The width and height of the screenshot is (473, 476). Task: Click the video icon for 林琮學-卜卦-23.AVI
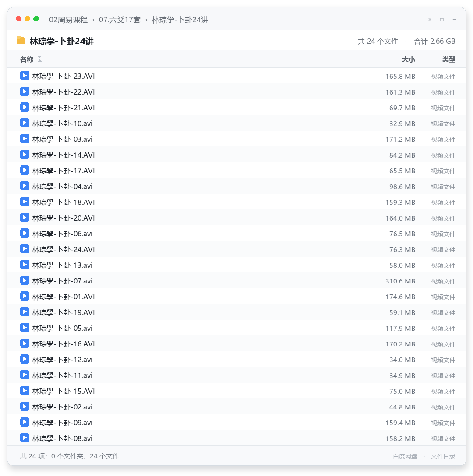point(25,76)
